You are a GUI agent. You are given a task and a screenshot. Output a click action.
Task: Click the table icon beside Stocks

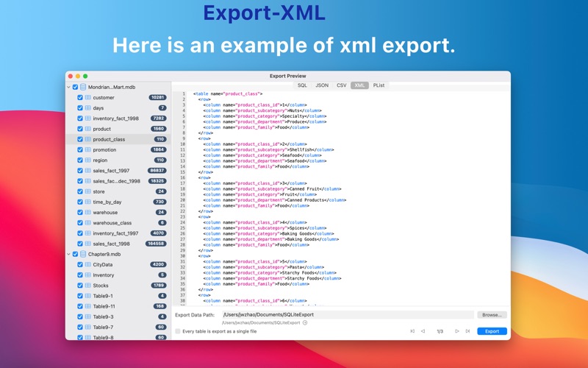tap(87, 286)
